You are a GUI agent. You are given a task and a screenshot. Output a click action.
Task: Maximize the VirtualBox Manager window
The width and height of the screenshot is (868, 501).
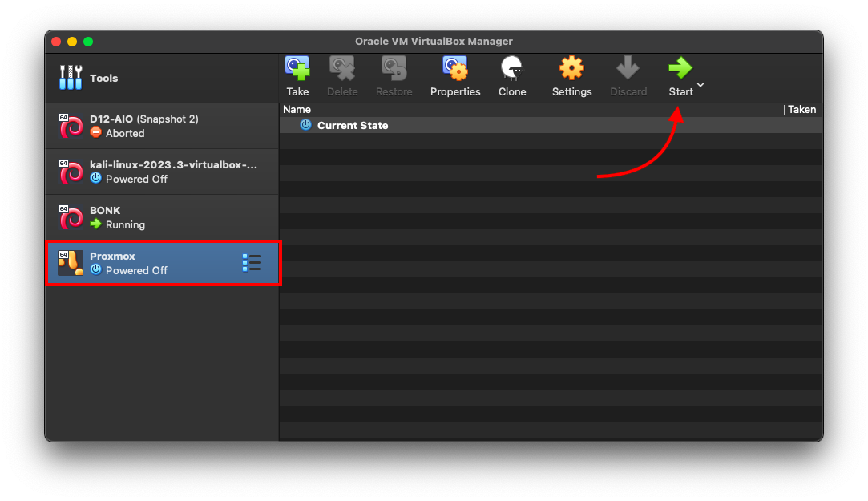(88, 42)
